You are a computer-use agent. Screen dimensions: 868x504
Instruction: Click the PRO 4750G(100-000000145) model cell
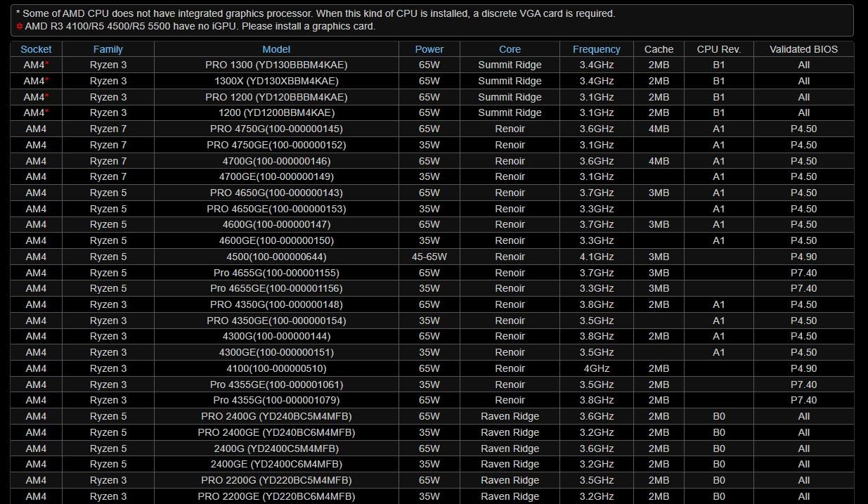click(x=276, y=129)
